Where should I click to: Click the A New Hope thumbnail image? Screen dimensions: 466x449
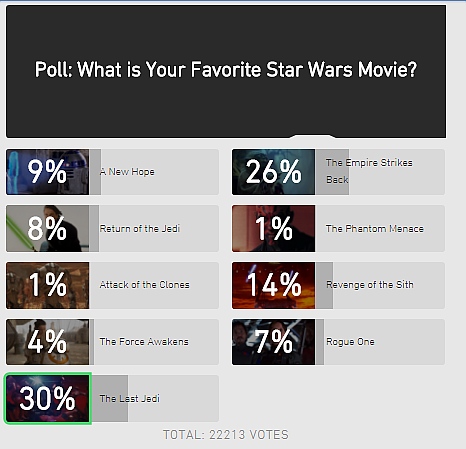point(48,172)
